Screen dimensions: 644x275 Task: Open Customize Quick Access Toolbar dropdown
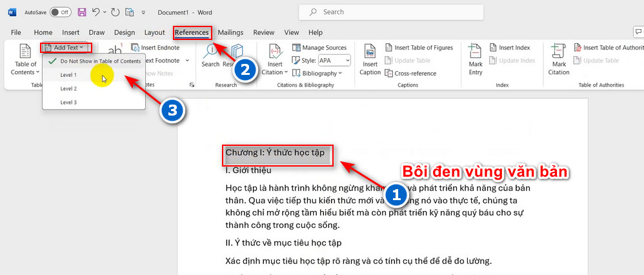143,13
